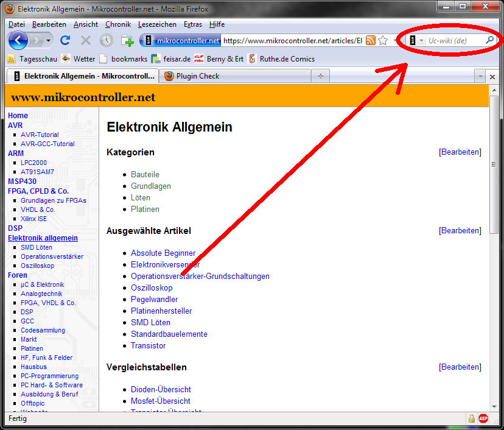Viewport: 504px width, 430px height.
Task: Open the search engine selector dropdown
Action: (416, 41)
